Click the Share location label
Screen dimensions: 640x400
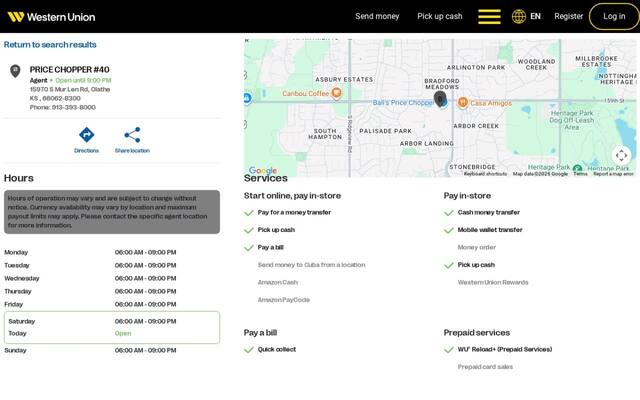tap(132, 151)
